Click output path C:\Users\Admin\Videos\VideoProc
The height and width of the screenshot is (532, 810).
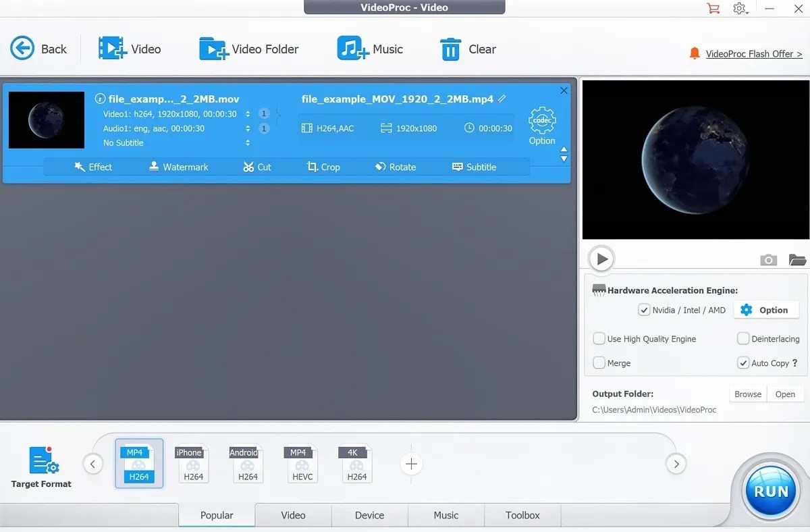pos(654,410)
